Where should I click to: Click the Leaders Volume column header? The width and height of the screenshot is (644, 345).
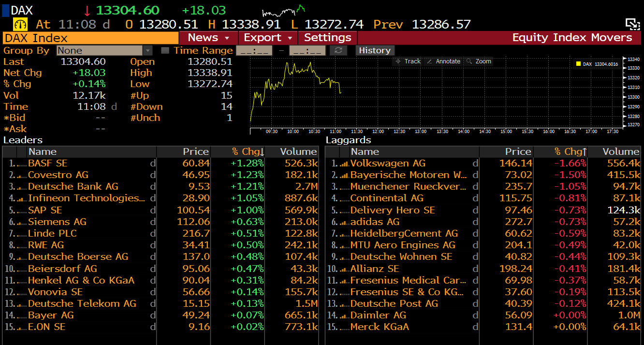pos(292,152)
